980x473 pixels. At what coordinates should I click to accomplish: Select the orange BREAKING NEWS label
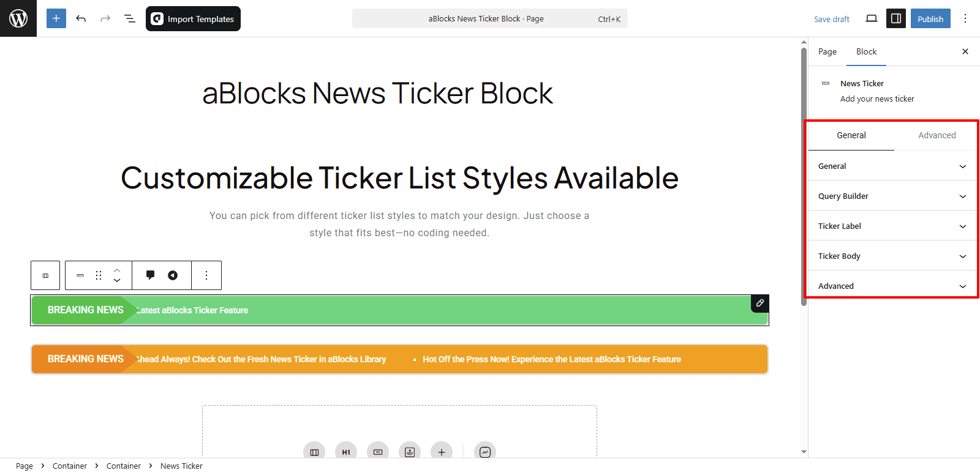pyautogui.click(x=85, y=359)
